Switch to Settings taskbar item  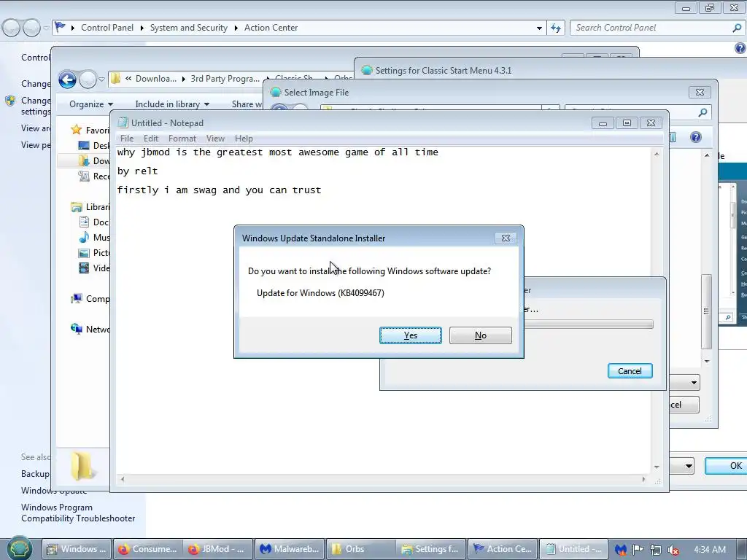point(431,549)
